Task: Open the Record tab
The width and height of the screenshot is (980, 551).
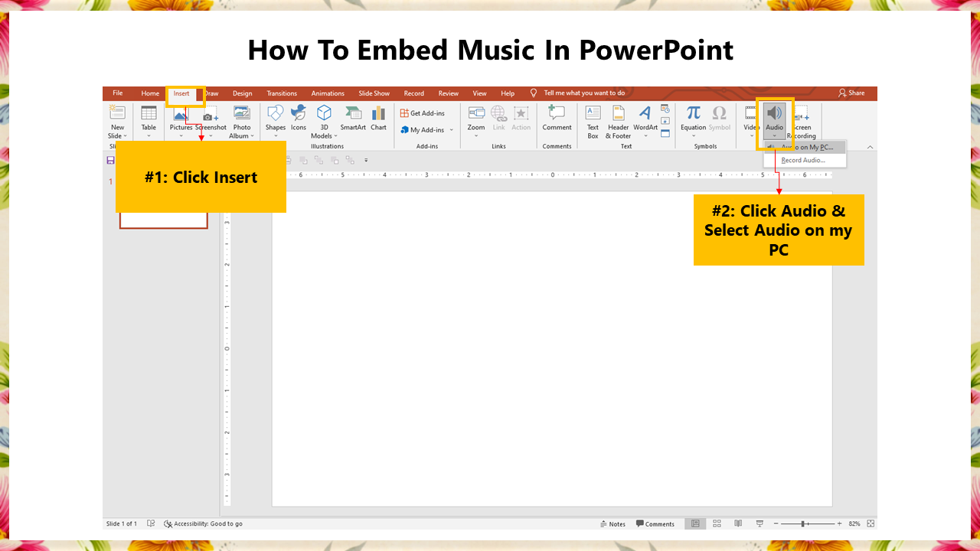Action: (414, 93)
